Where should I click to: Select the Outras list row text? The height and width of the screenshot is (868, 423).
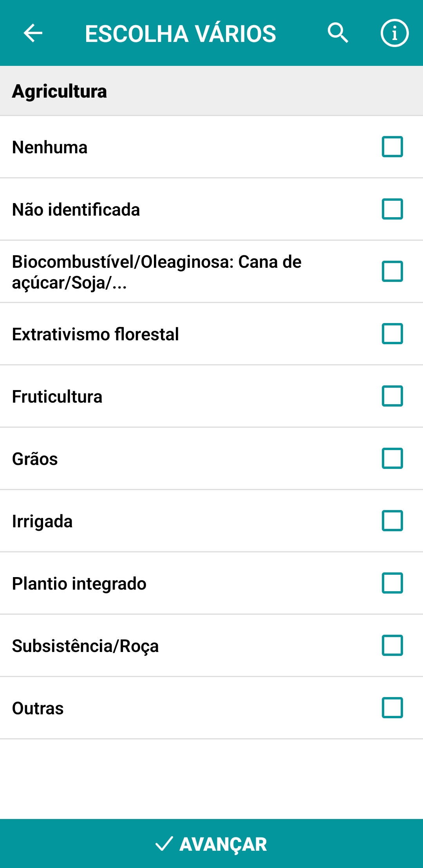[38, 708]
